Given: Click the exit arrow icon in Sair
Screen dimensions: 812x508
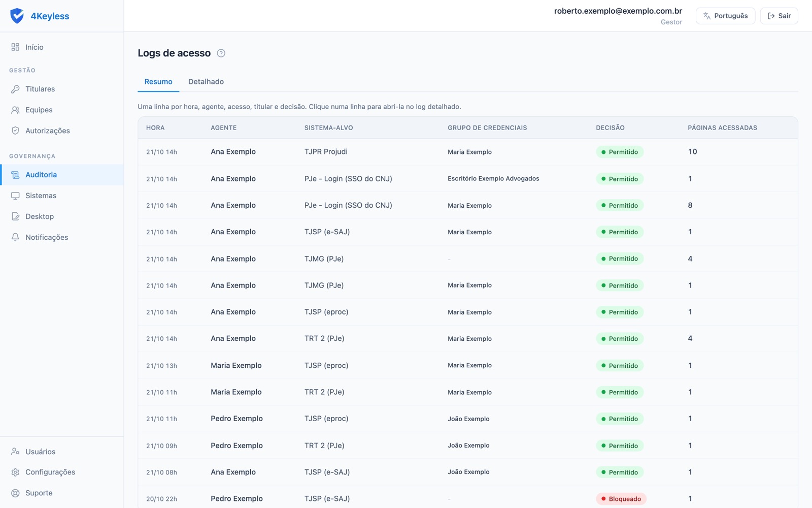Looking at the screenshot, I should pos(771,16).
